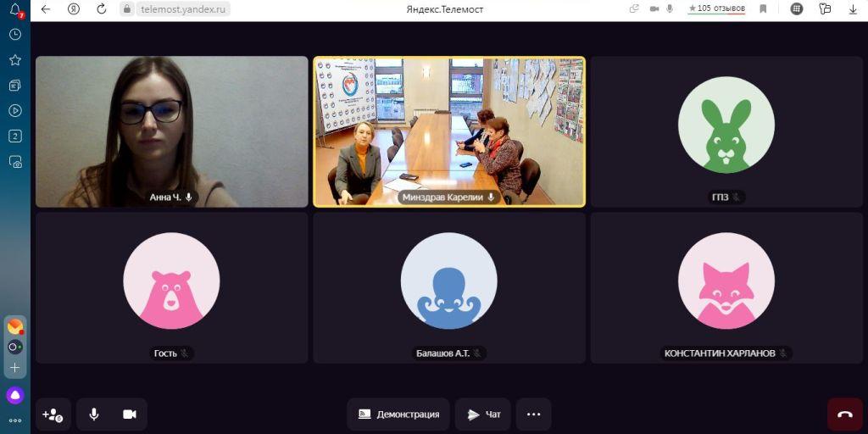Open browser history clock icon in sidebar
The width and height of the screenshot is (868, 434).
pyautogui.click(x=14, y=35)
